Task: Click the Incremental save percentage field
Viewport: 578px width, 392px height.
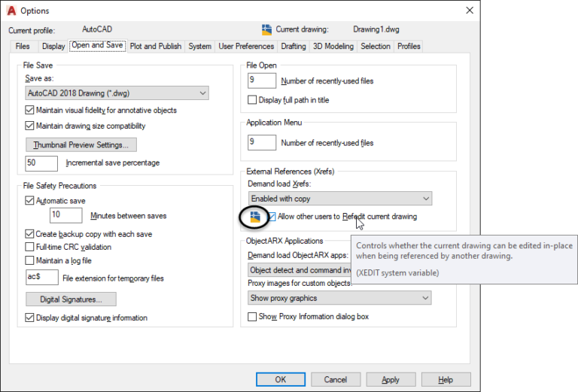Action: point(42,163)
